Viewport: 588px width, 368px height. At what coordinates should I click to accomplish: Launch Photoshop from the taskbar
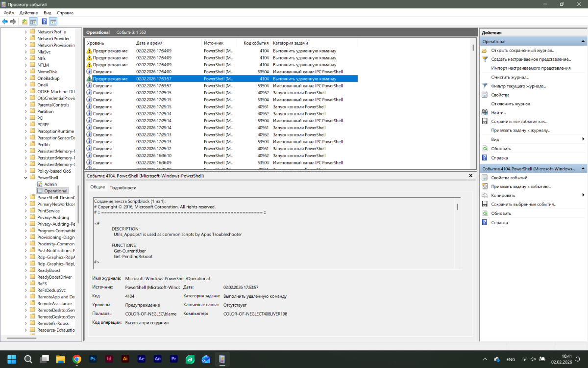tap(93, 359)
